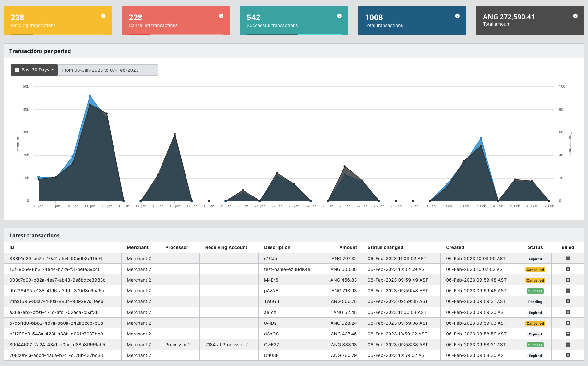Click transaction ID 71b9f695-83a2-400a-8834-909297d1feeb
588x366 pixels.
tap(56, 301)
